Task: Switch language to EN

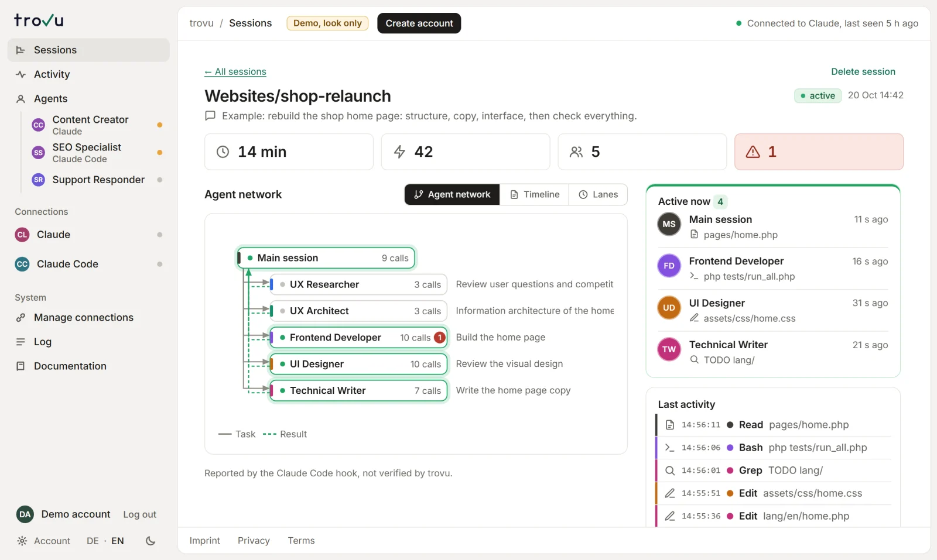Action: pos(118,541)
